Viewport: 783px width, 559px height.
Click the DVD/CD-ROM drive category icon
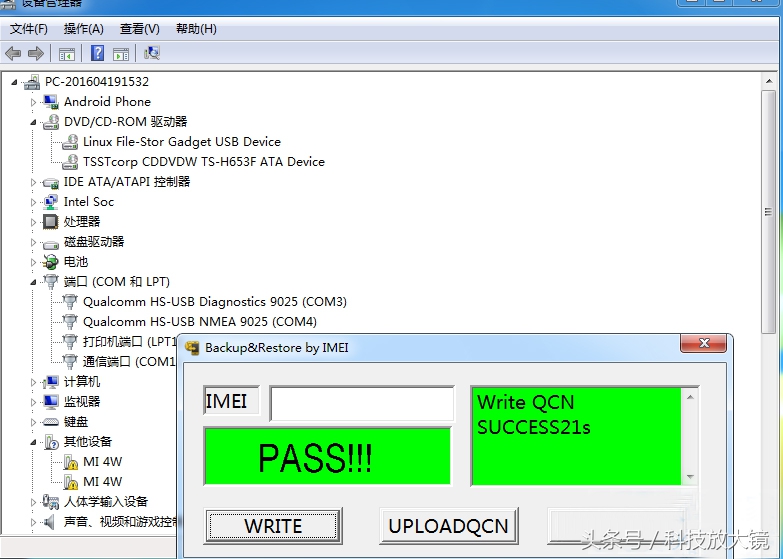coord(51,122)
